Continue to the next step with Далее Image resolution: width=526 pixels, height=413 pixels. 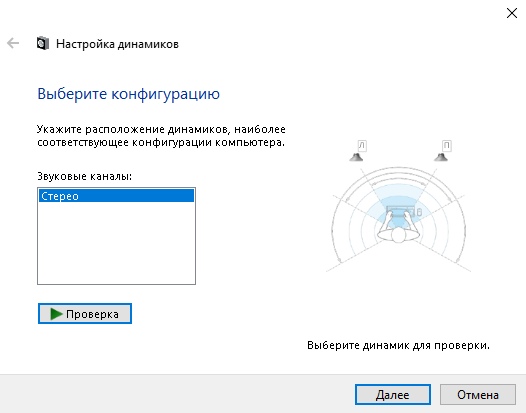393,395
